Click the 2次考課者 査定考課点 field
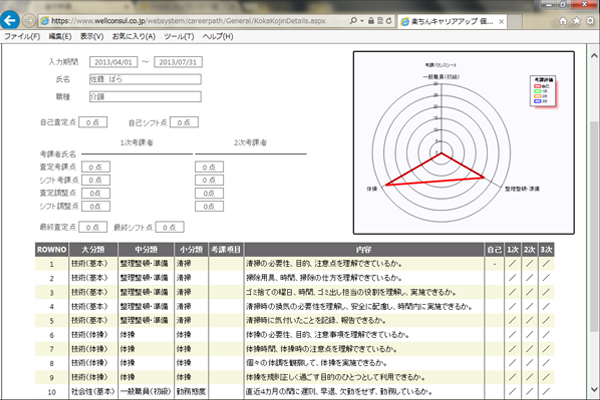The image size is (600, 400). (x=209, y=167)
